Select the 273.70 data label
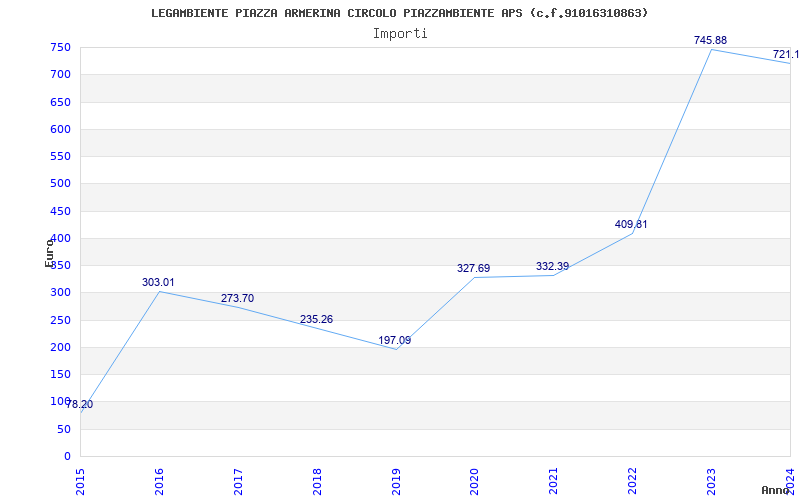The height and width of the screenshot is (500, 800). tap(237, 298)
